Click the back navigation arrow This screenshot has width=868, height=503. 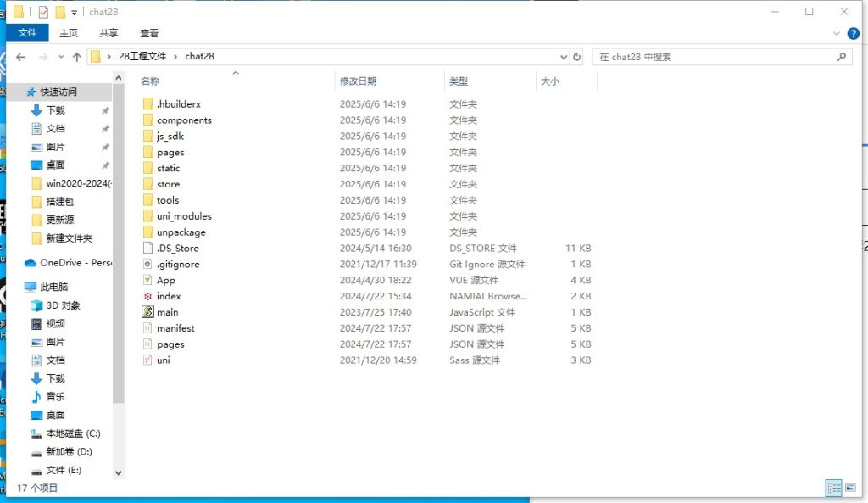point(20,57)
